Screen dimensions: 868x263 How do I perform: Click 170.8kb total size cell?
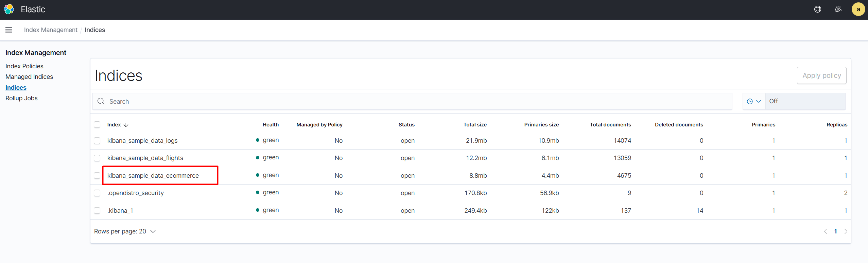475,193
